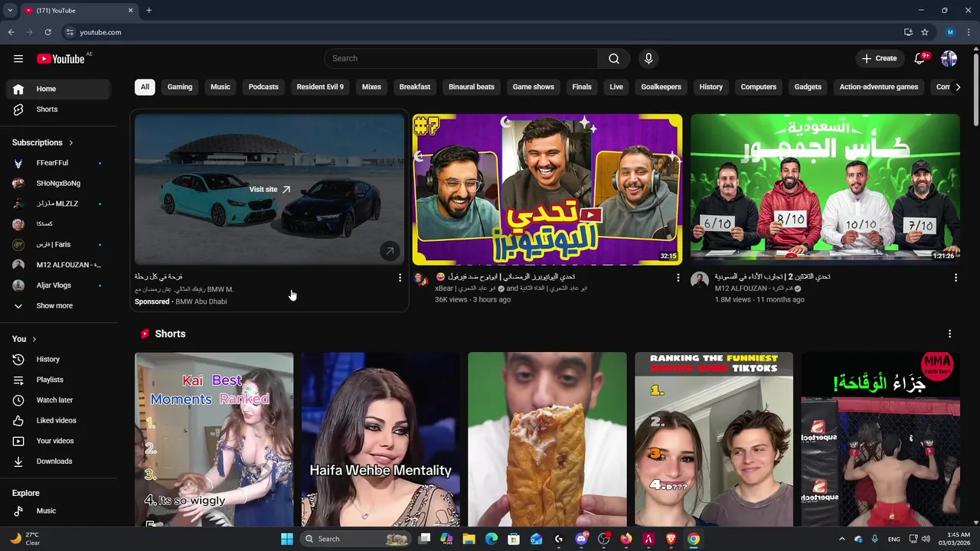Viewport: 980px width, 551px height.
Task: Open the Shorts shelf options menu
Action: point(949,334)
